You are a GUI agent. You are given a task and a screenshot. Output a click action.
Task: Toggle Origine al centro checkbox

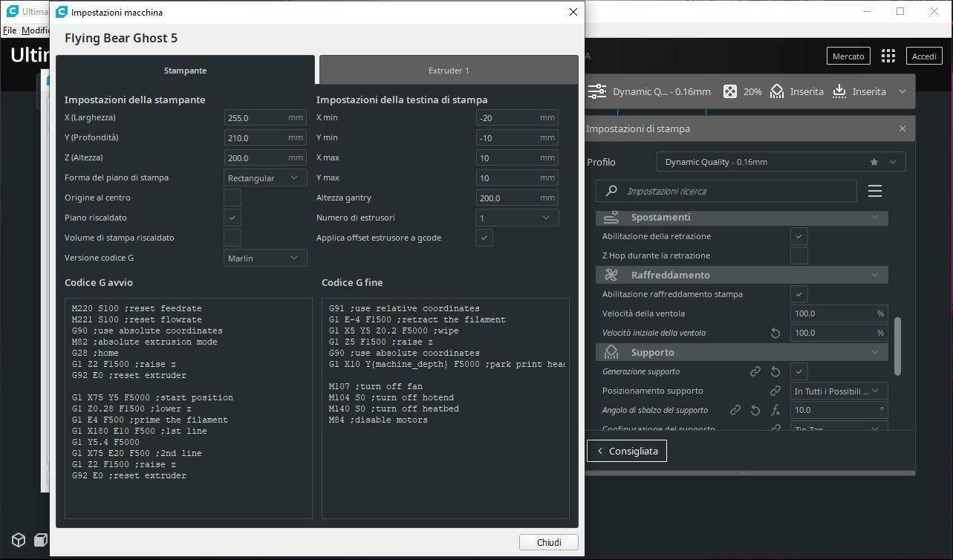click(x=232, y=198)
